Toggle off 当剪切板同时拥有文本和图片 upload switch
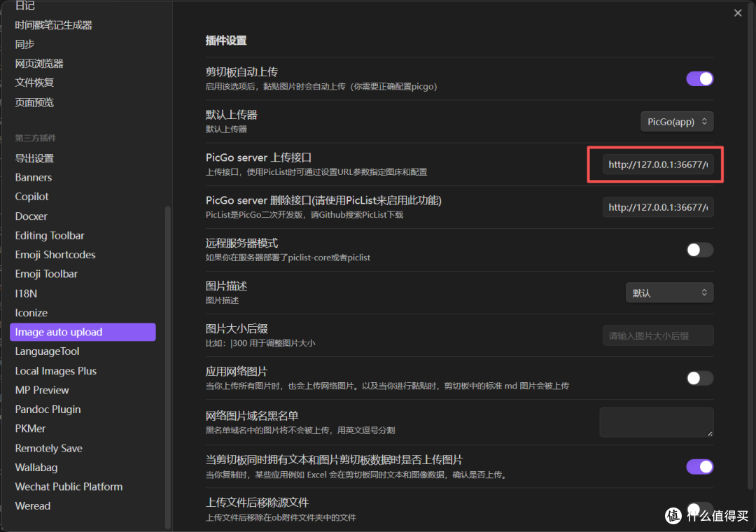Viewport: 756px width, 532px height. click(699, 467)
